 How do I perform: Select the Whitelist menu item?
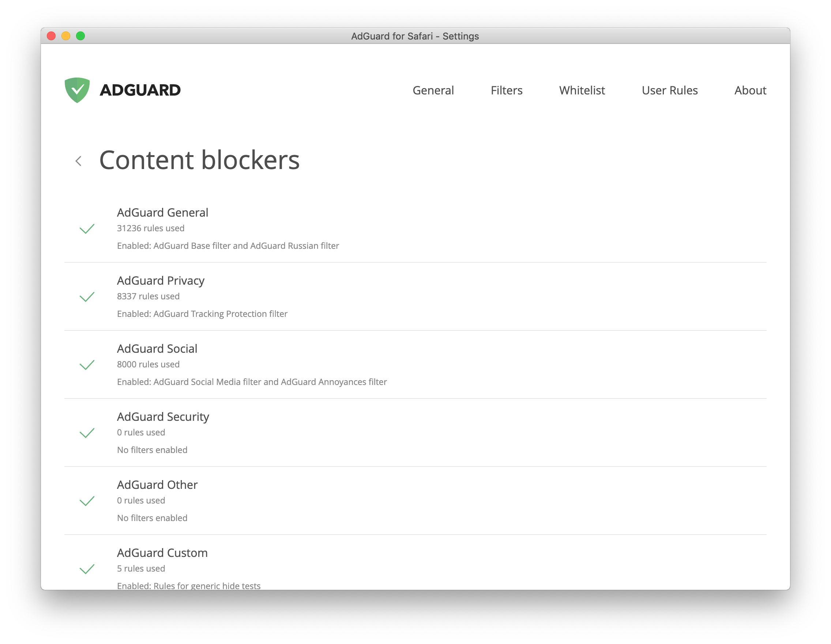coord(583,90)
